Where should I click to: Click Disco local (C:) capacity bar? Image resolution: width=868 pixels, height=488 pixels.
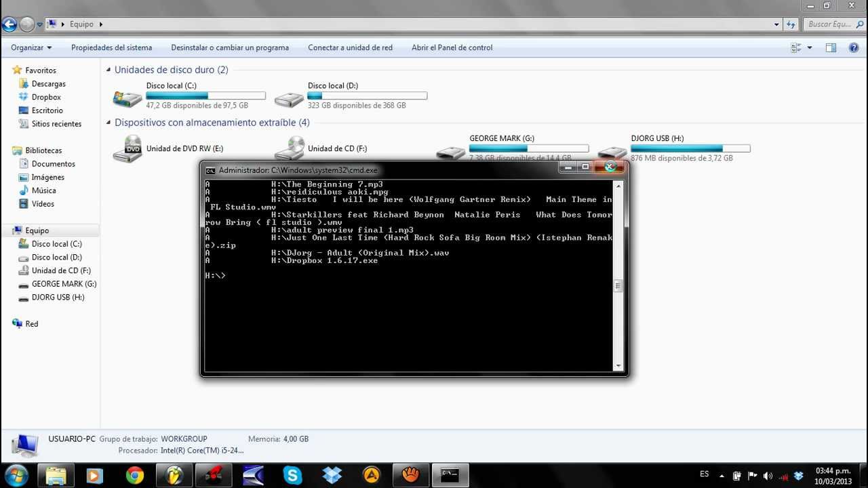206,96
